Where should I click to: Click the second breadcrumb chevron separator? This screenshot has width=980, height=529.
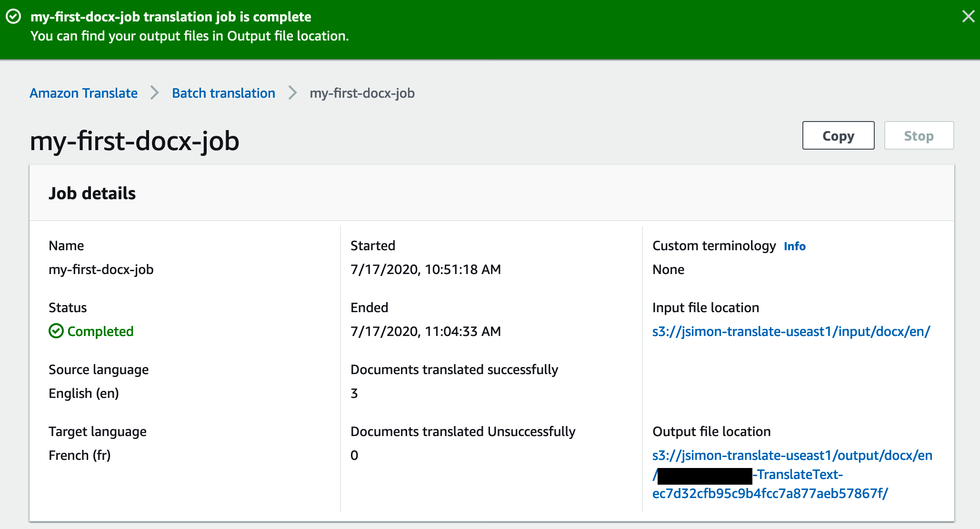pyautogui.click(x=292, y=93)
